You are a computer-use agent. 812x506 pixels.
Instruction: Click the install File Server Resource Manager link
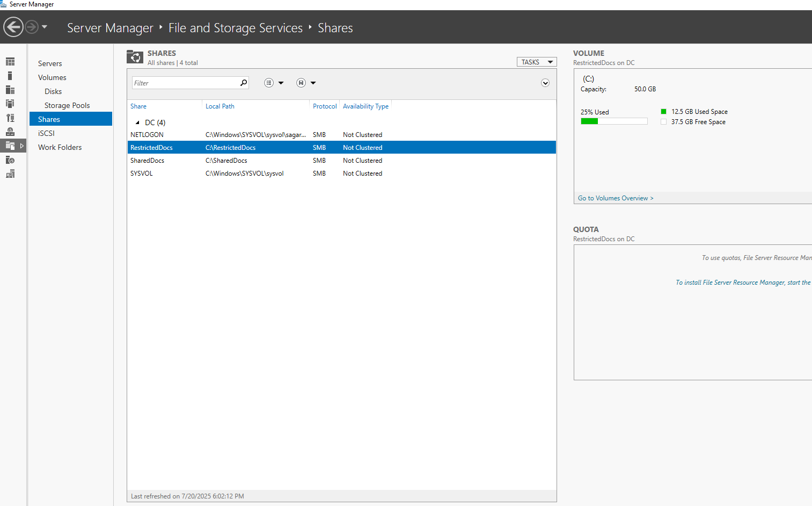(743, 283)
